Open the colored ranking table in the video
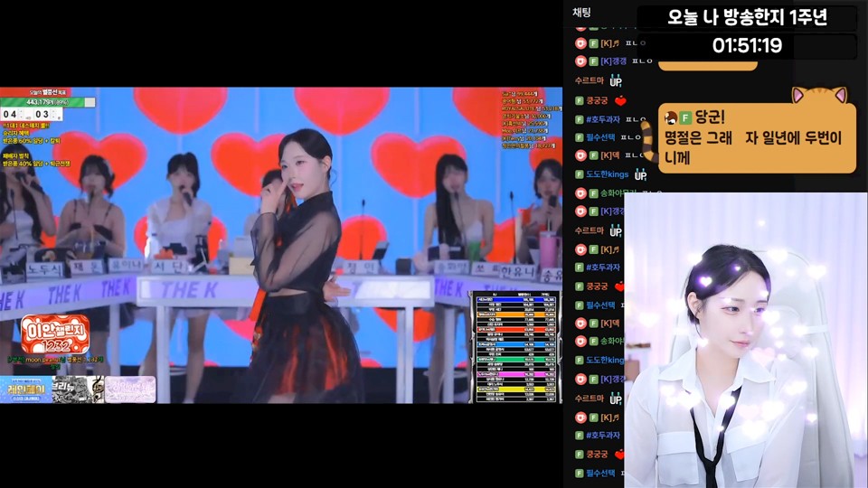868x488 pixels. coord(515,346)
